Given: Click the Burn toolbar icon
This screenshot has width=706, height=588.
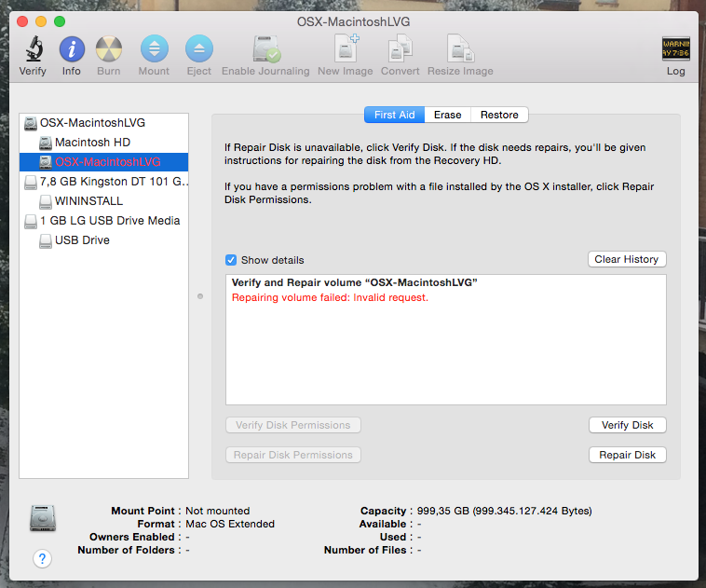Looking at the screenshot, I should [x=109, y=48].
